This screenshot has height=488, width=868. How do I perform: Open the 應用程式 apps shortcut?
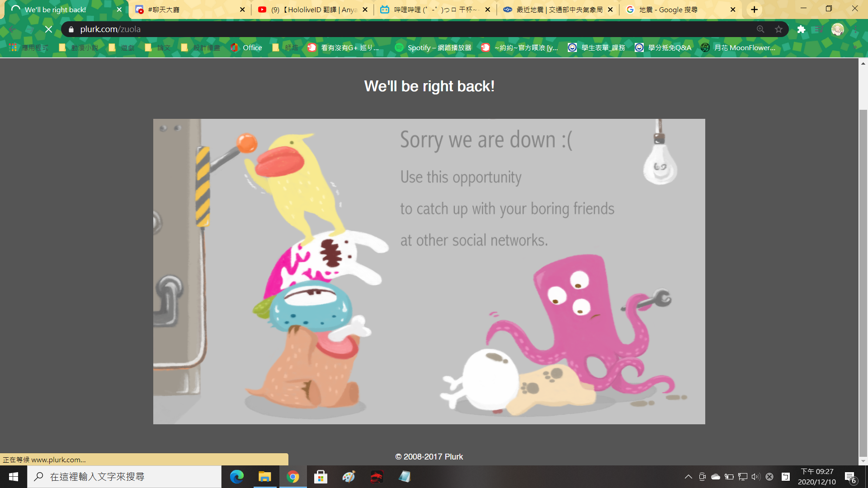coord(28,47)
